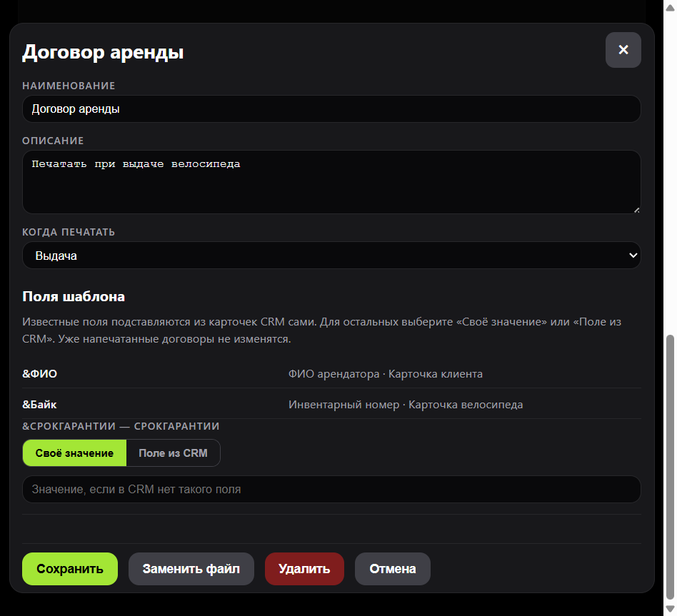Delete the template with Удалить
This screenshot has width=677, height=616.
click(x=304, y=568)
